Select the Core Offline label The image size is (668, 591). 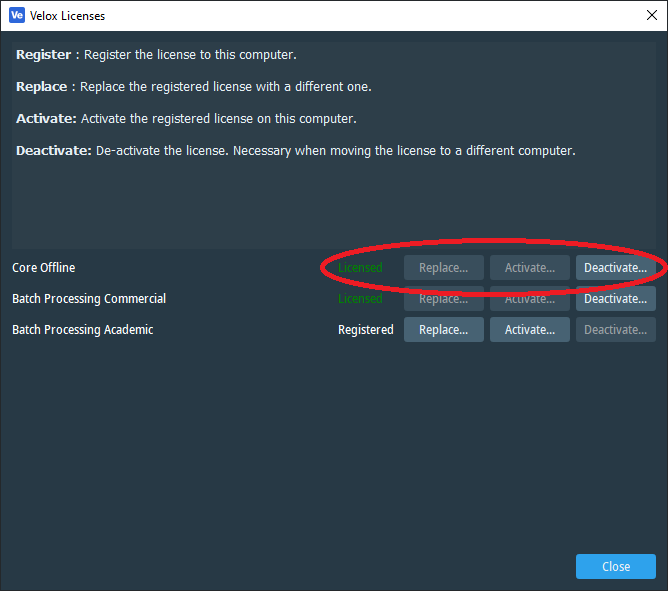tap(43, 268)
